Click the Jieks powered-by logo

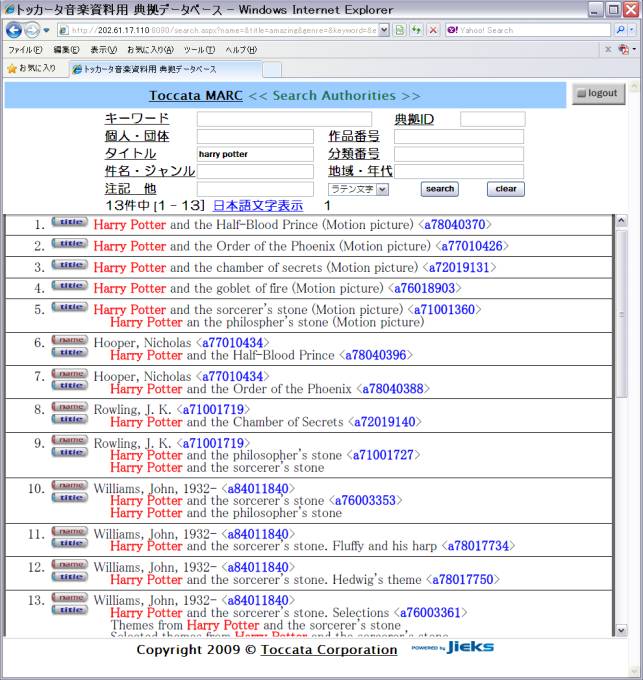pyautogui.click(x=453, y=647)
